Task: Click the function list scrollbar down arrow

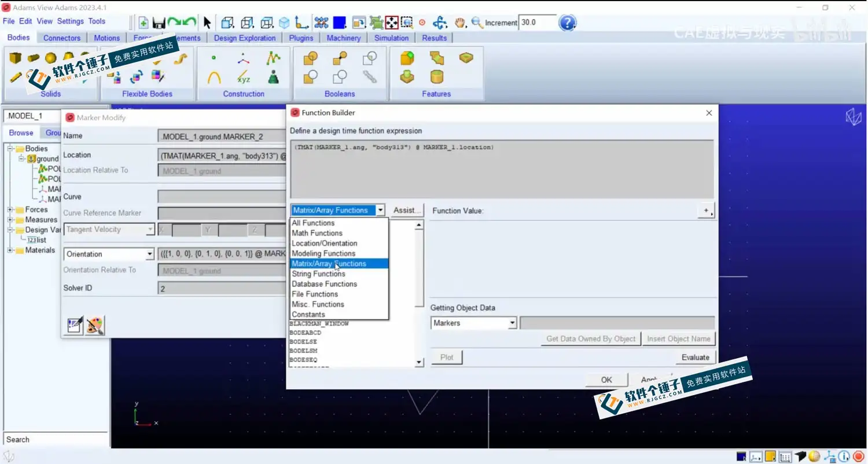Action: (x=420, y=363)
